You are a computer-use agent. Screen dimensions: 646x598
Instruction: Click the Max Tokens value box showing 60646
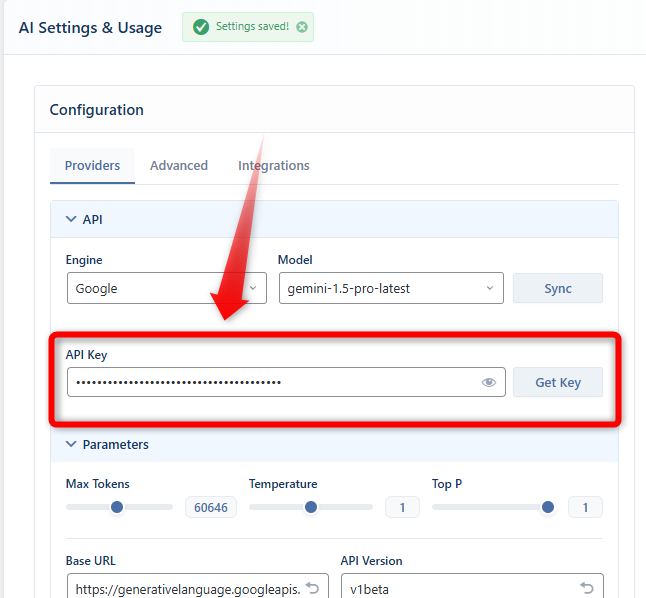click(x=210, y=508)
